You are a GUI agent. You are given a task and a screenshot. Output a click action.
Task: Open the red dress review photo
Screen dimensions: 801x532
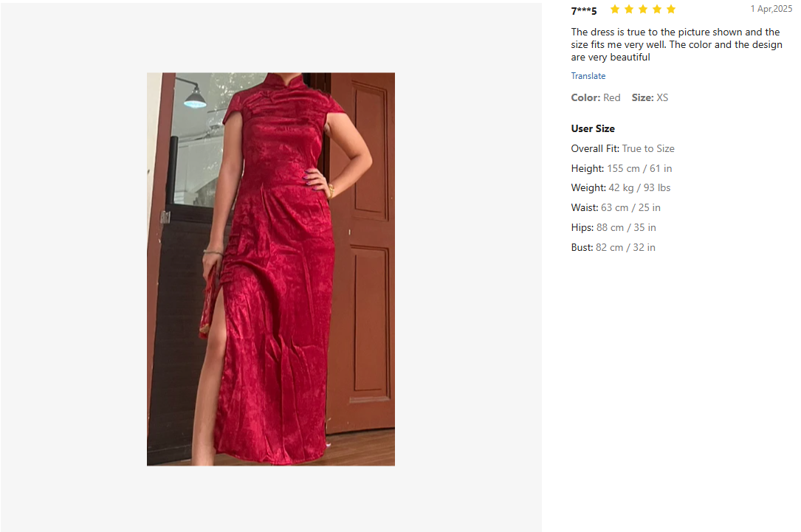coord(271,269)
